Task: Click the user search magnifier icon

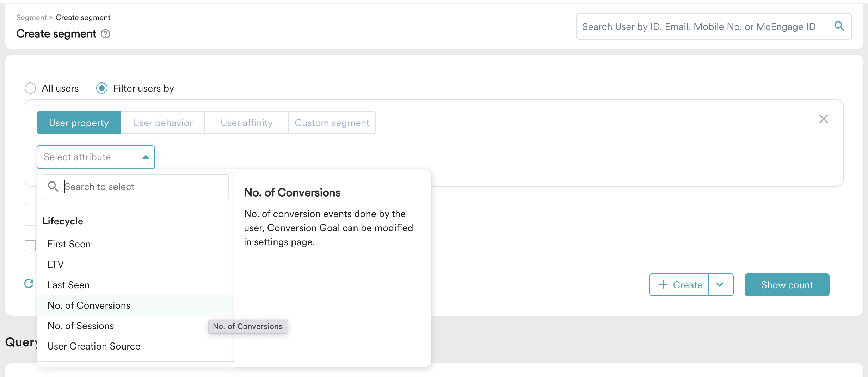Action: [x=839, y=26]
